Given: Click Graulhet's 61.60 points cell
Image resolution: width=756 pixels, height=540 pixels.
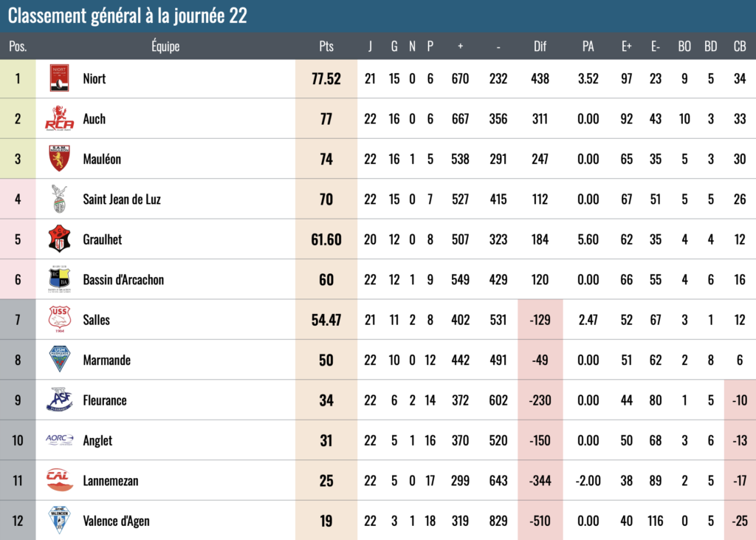Looking at the screenshot, I should [326, 239].
